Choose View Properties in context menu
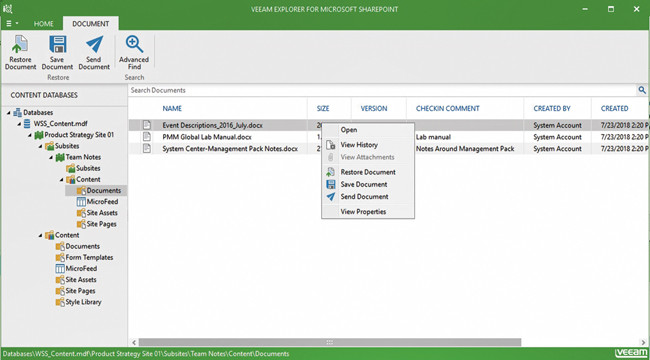 pos(368,212)
